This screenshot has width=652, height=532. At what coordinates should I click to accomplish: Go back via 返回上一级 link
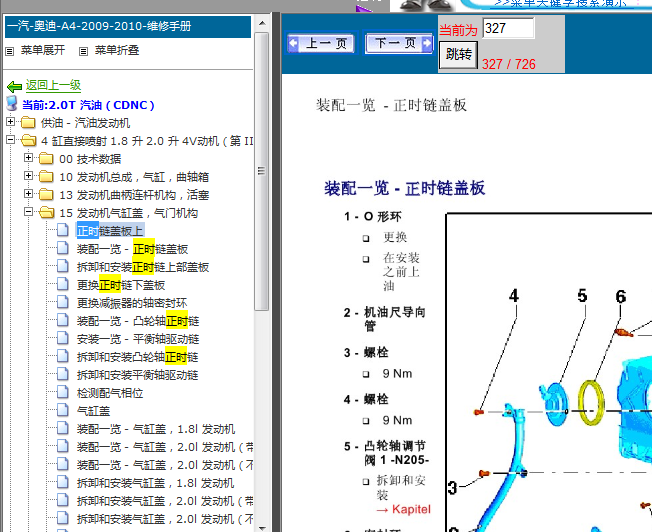coord(53,85)
